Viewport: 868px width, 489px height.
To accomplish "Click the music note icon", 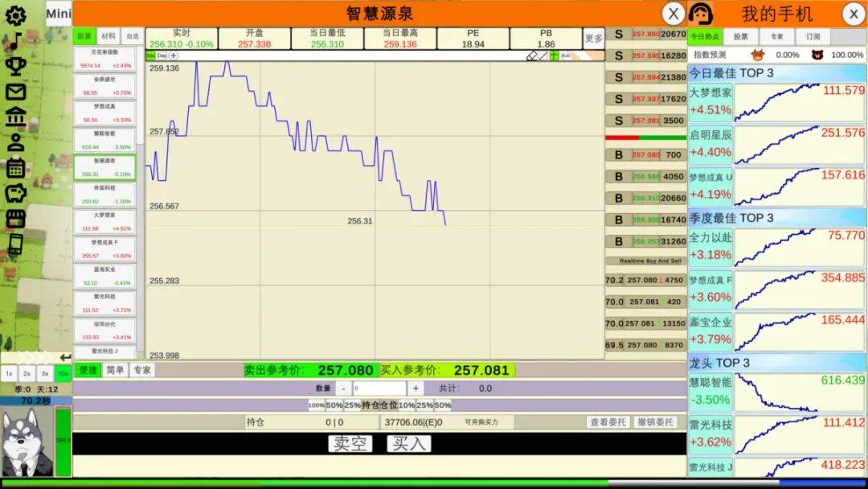I will 15,40.
